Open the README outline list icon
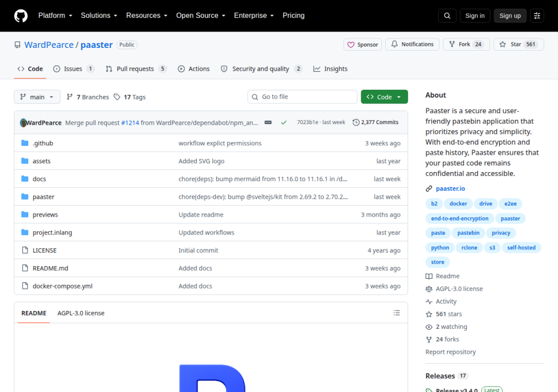This screenshot has width=558, height=392. click(397, 313)
